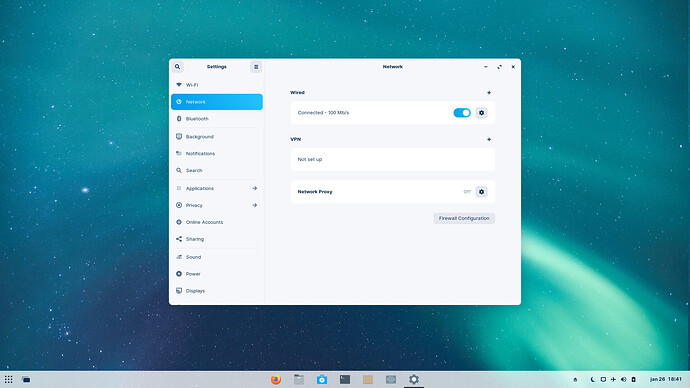Click the Power icon in the sidebar

pos(179,274)
